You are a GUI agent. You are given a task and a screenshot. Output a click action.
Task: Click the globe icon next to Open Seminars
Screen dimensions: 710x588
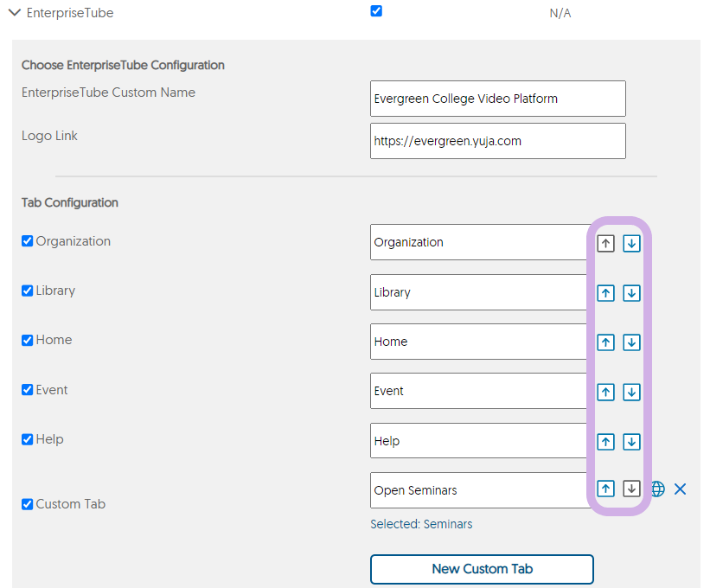658,489
